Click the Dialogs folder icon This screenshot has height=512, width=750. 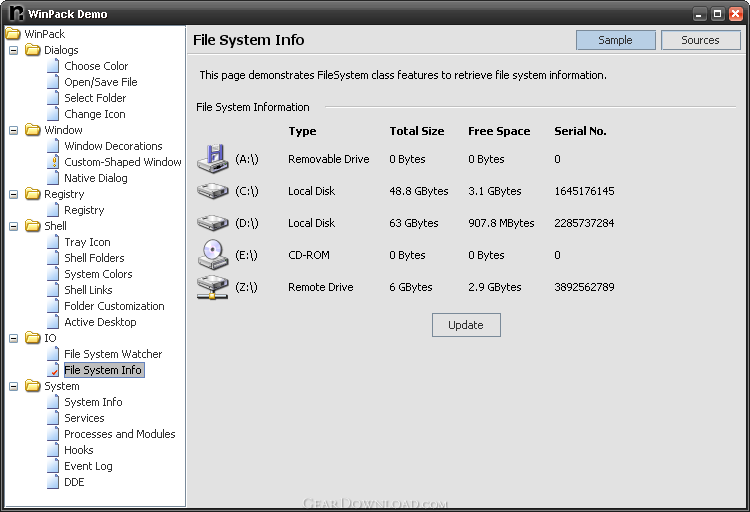point(33,50)
